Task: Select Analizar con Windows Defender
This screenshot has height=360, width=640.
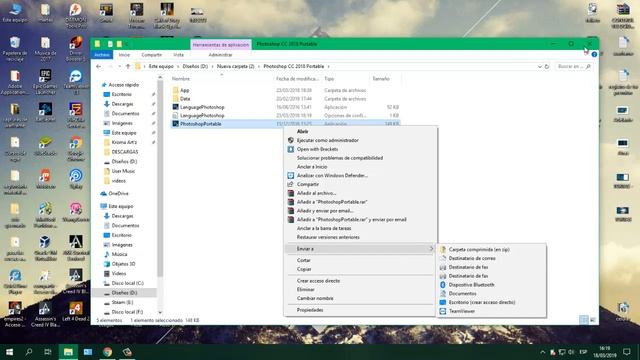Action: (332, 176)
